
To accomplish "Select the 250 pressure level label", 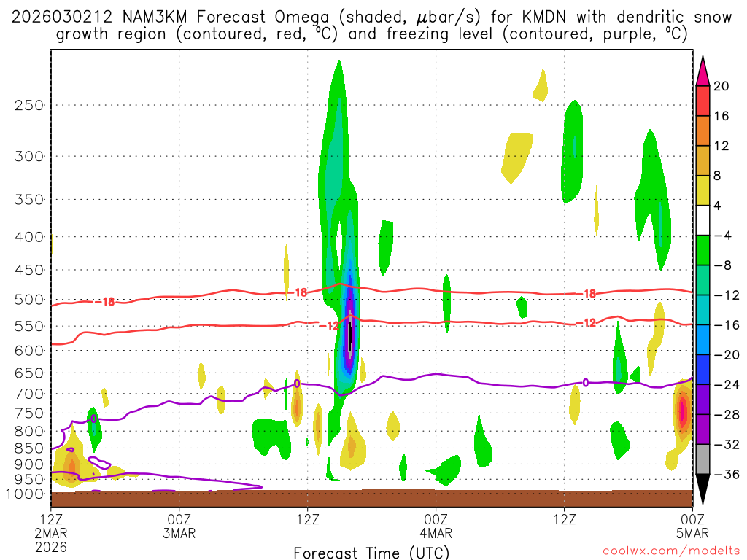I will (29, 105).
